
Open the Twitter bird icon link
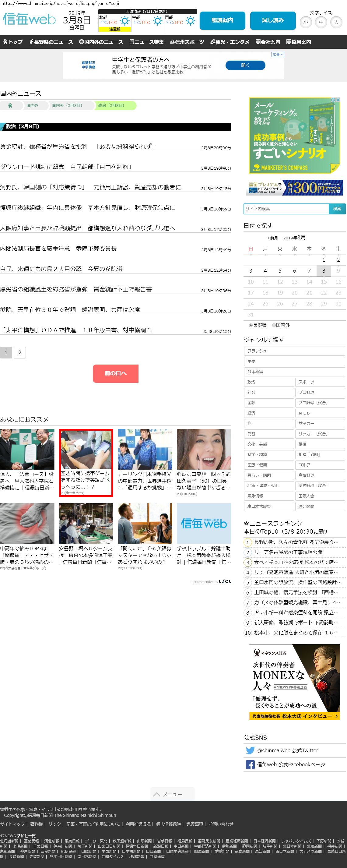click(250, 750)
